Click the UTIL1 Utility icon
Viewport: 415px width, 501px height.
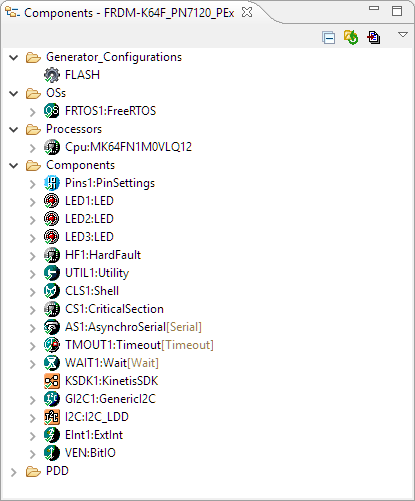(52, 273)
